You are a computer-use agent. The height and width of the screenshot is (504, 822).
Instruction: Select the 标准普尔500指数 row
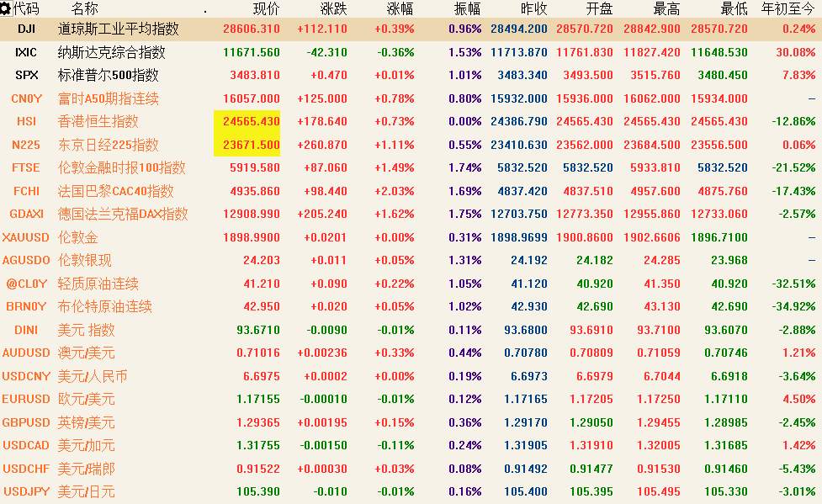click(411, 75)
